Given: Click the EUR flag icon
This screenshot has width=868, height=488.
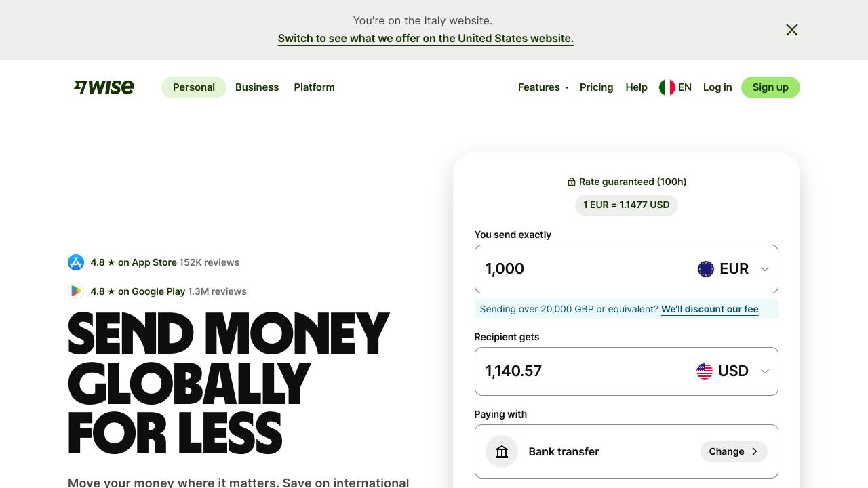Looking at the screenshot, I should 706,269.
